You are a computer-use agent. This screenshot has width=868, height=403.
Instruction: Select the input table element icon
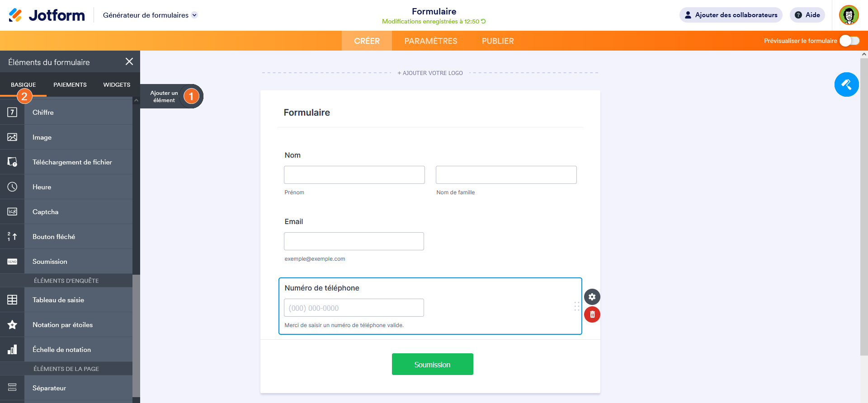[12, 300]
